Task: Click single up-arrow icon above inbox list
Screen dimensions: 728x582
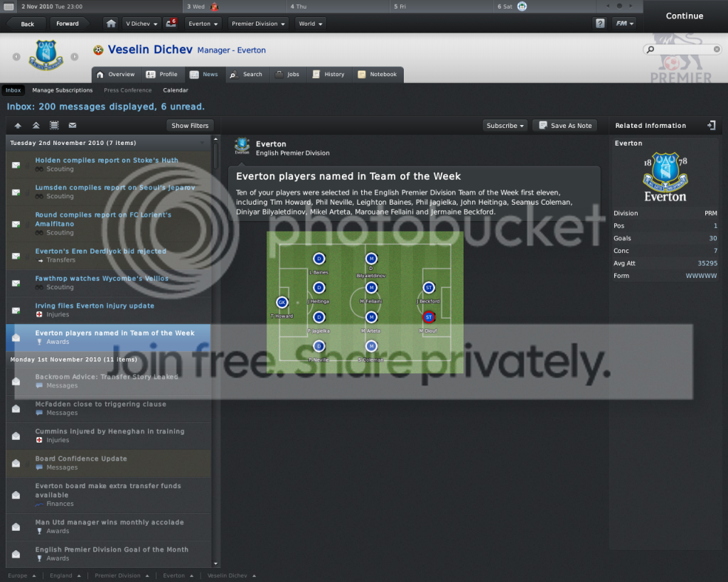Action: 18,125
